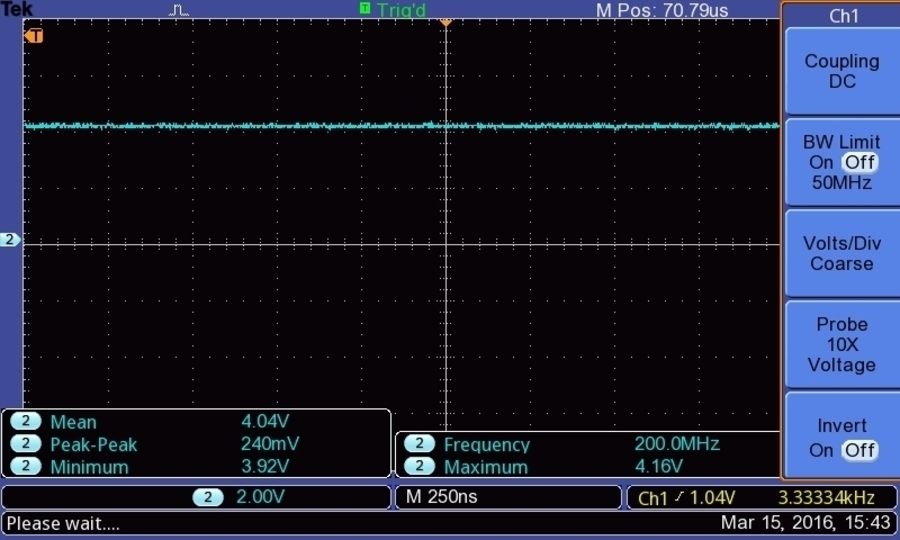Click the Minimum measurement label
This screenshot has height=540, width=900.
click(89, 467)
